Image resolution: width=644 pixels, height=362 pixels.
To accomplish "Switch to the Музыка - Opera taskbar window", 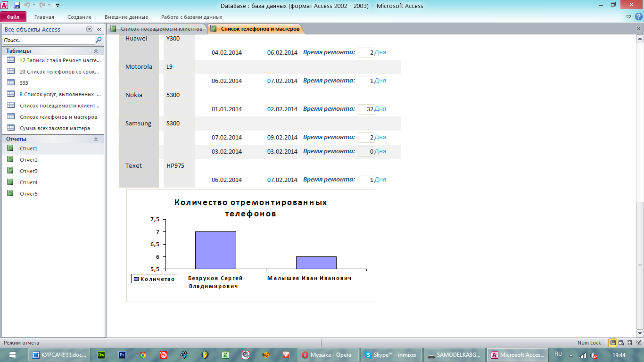I will tap(328, 355).
